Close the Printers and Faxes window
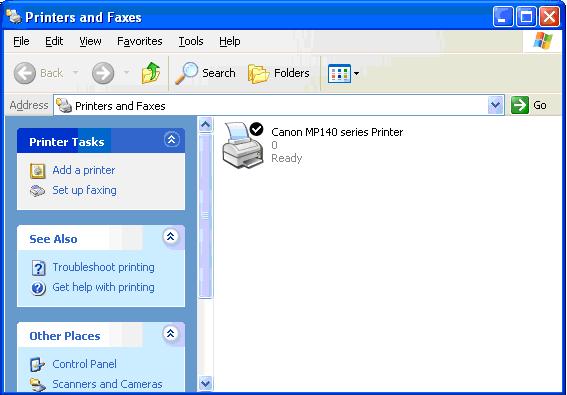The image size is (567, 395). pyautogui.click(x=550, y=17)
